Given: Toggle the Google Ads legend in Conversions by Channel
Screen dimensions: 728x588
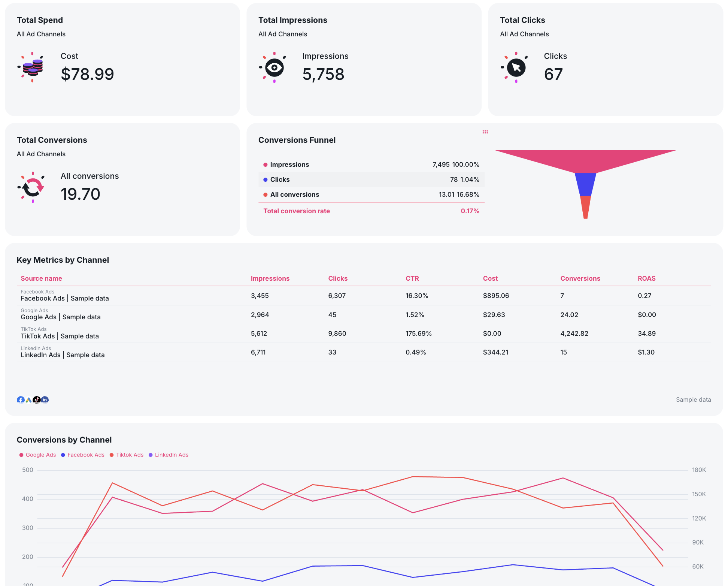Looking at the screenshot, I should coord(40,455).
